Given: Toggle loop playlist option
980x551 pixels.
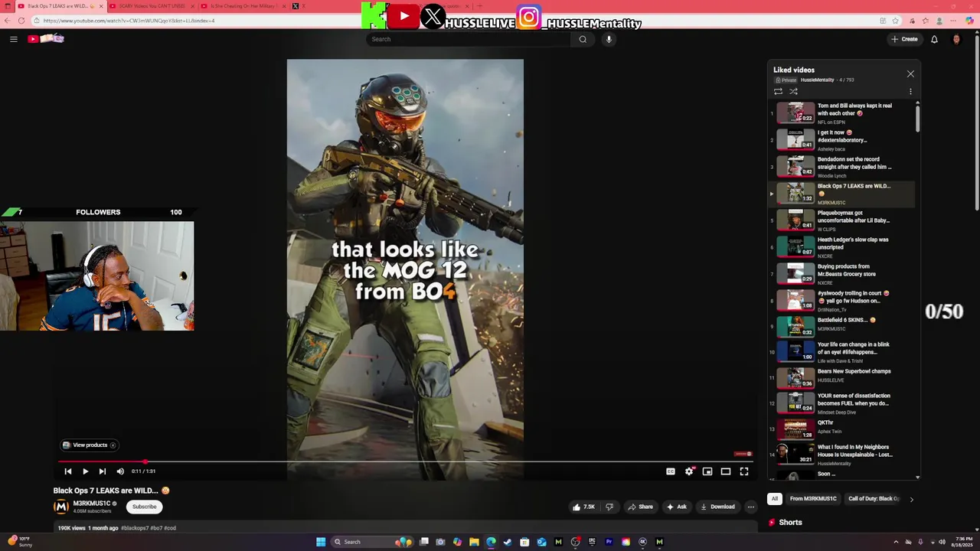Looking at the screenshot, I should pos(778,92).
